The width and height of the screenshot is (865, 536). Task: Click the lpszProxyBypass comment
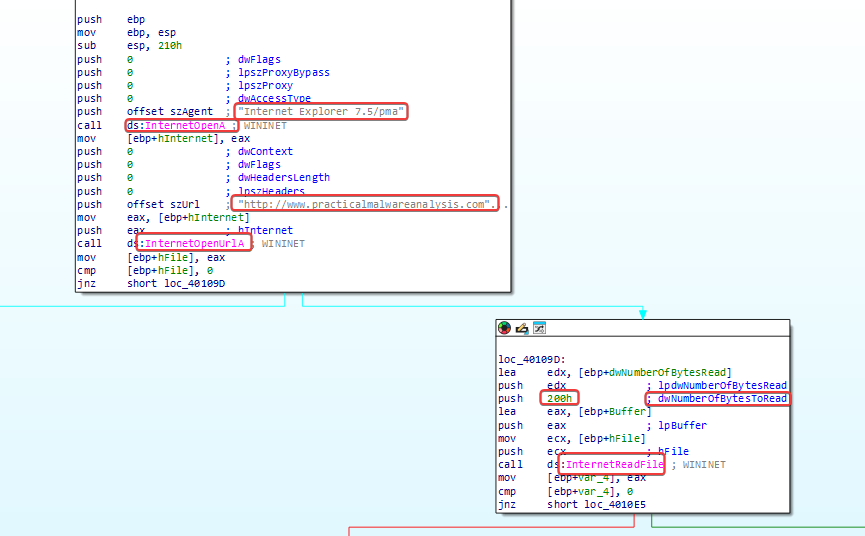tap(284, 72)
